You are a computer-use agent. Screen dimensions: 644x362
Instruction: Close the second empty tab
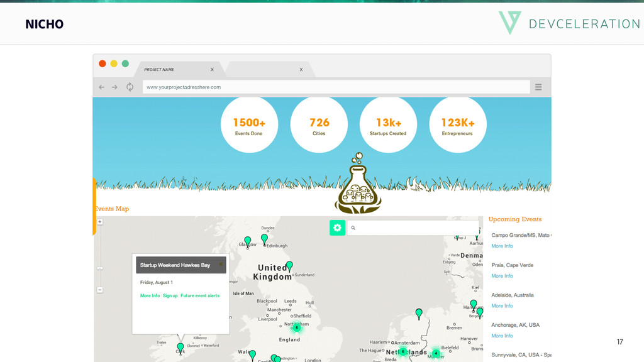(x=301, y=69)
